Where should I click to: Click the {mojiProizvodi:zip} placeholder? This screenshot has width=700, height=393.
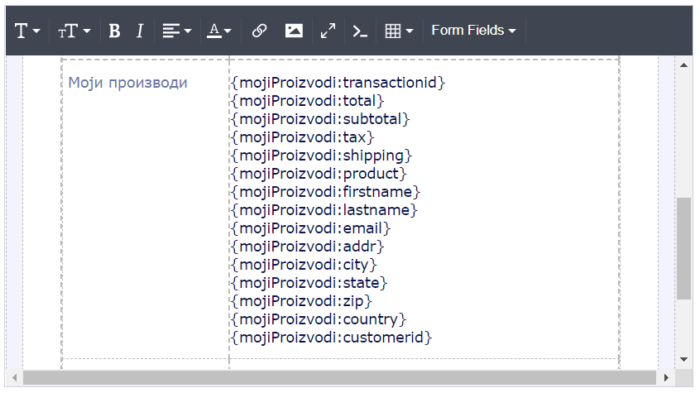(x=301, y=301)
